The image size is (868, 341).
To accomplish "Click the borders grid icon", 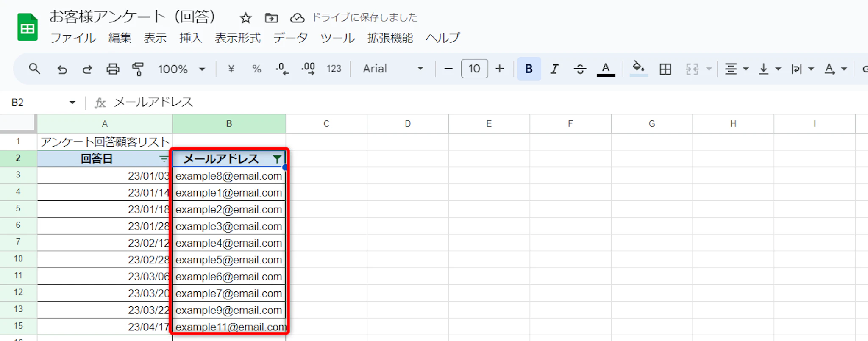I will [665, 69].
